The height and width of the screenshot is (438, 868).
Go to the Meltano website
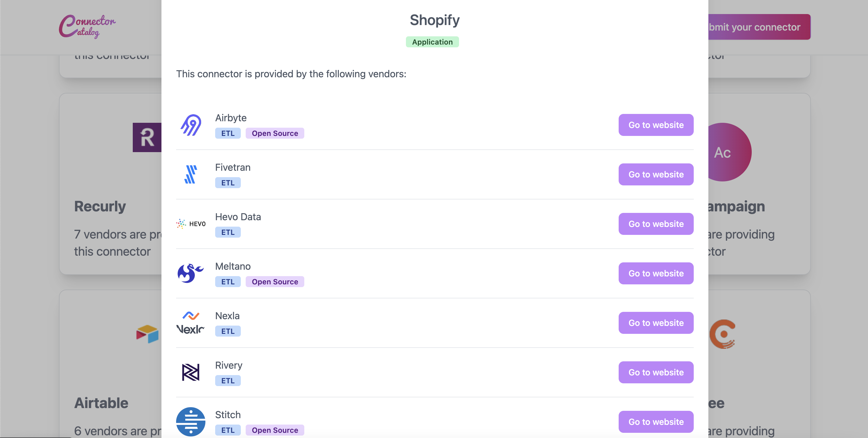point(656,273)
